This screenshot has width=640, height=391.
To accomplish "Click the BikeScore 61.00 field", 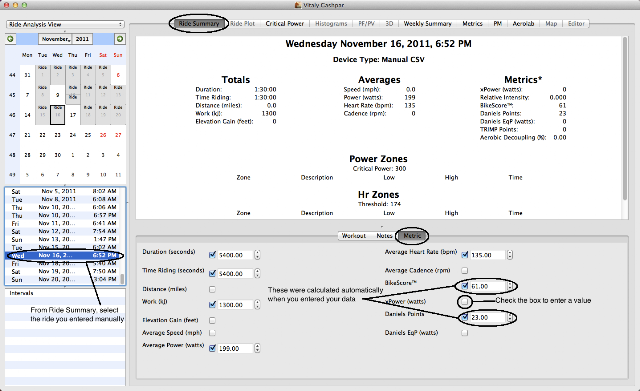I will tap(488, 286).
